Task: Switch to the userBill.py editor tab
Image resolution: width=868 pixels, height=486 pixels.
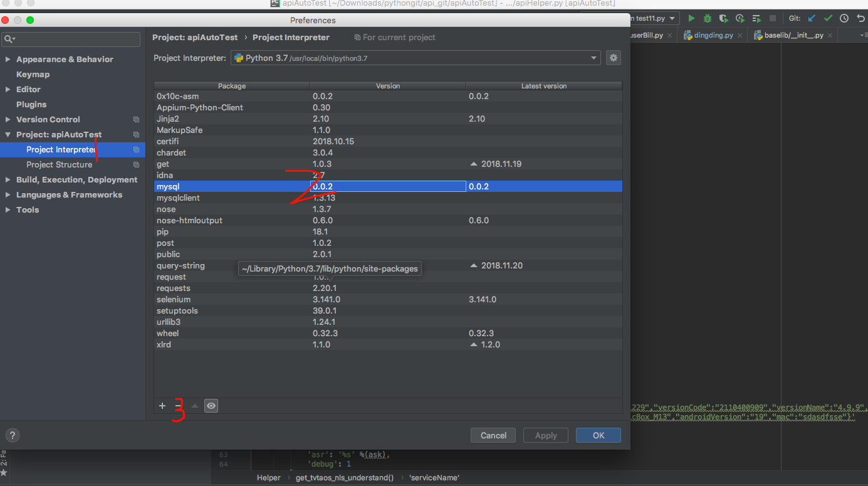Action: click(x=647, y=35)
